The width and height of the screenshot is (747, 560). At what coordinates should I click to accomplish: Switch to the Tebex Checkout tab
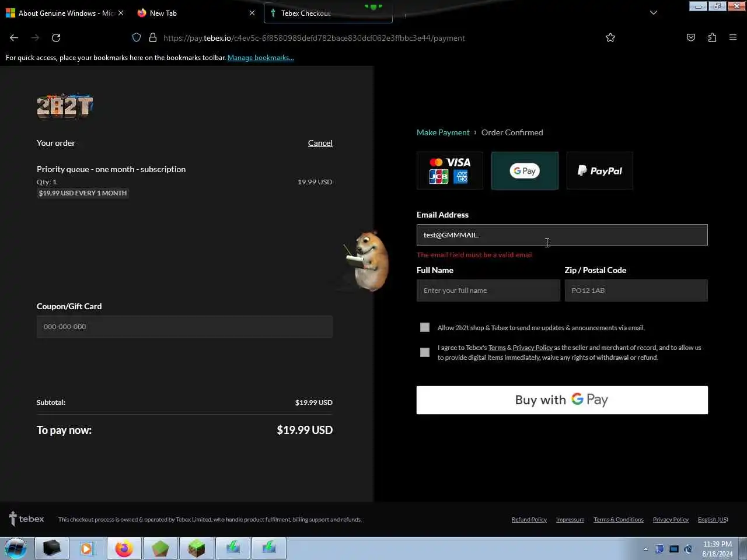pos(328,13)
